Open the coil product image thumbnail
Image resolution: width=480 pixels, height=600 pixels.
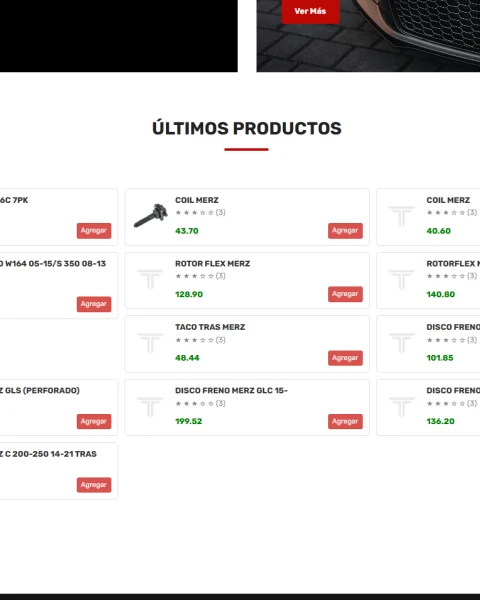150,216
